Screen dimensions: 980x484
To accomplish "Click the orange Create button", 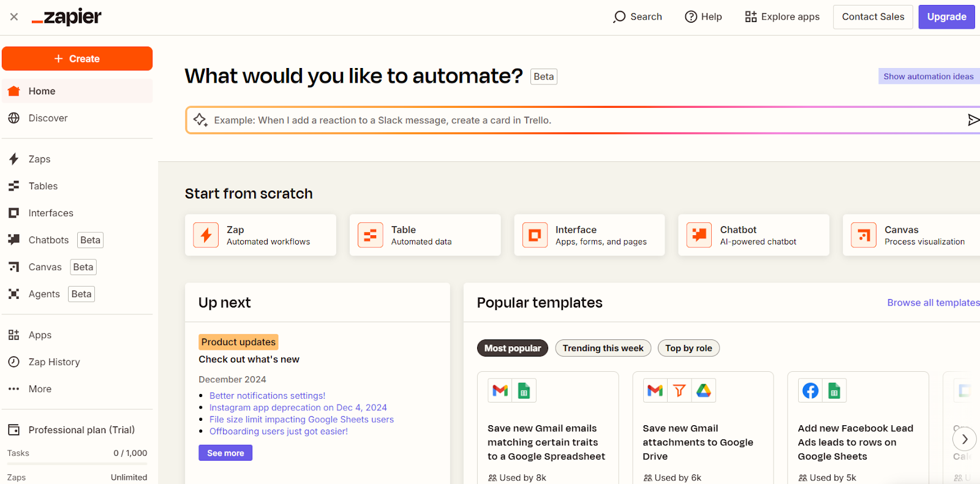I will coord(77,59).
